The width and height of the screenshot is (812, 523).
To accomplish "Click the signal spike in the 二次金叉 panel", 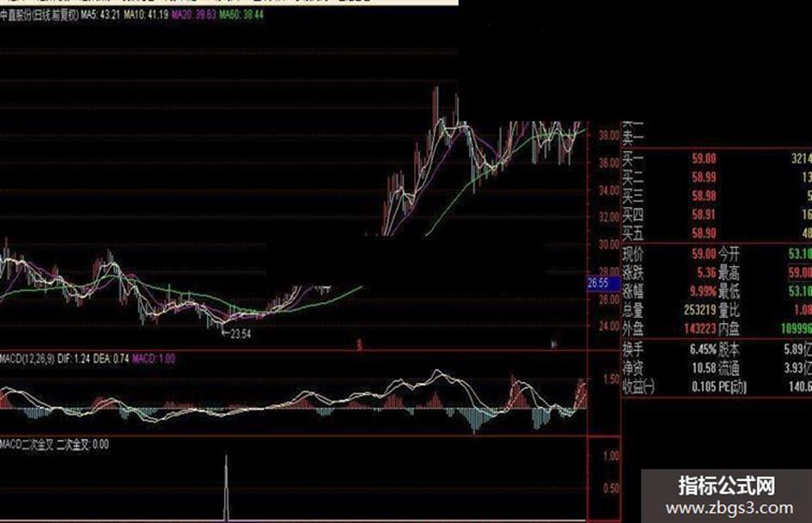I will pyautogui.click(x=226, y=487).
